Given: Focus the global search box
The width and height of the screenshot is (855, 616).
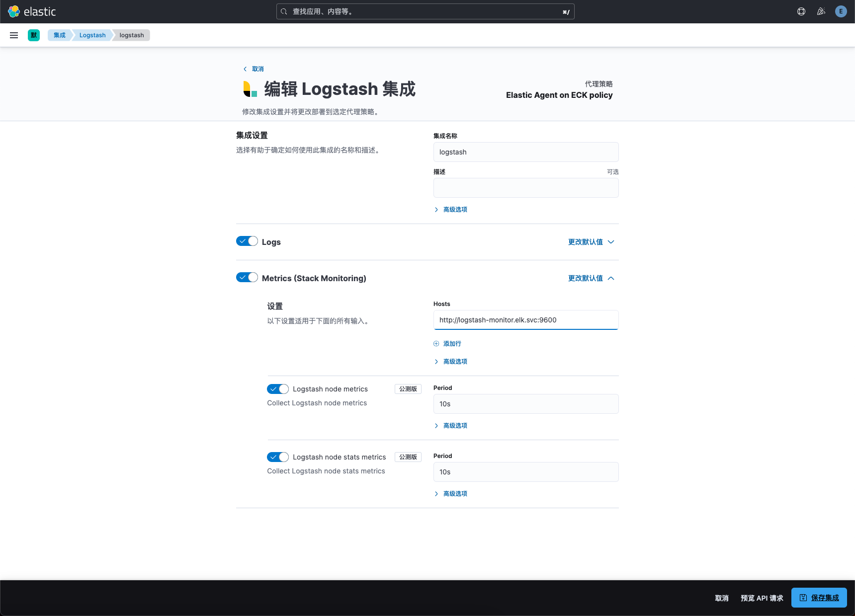Looking at the screenshot, I should click(x=426, y=11).
